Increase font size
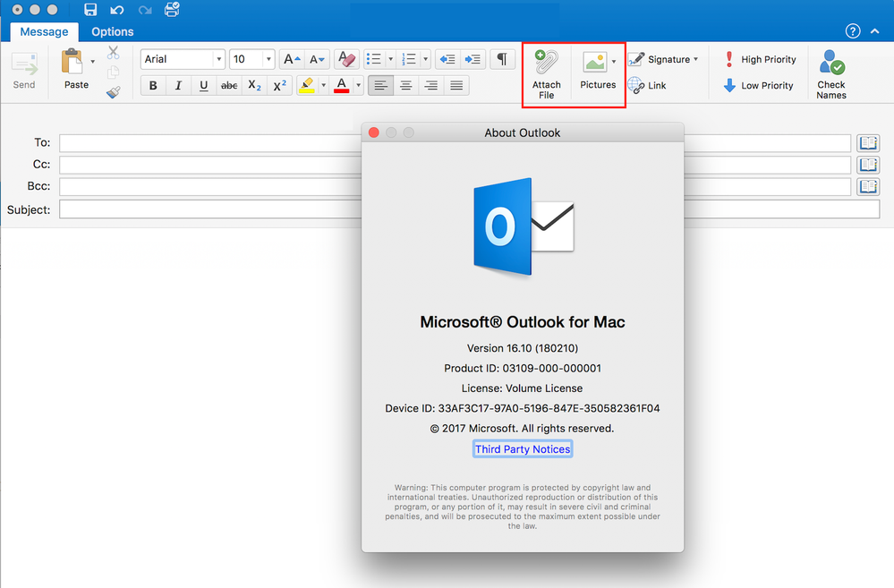Screen dimensions: 894x588 coord(292,59)
